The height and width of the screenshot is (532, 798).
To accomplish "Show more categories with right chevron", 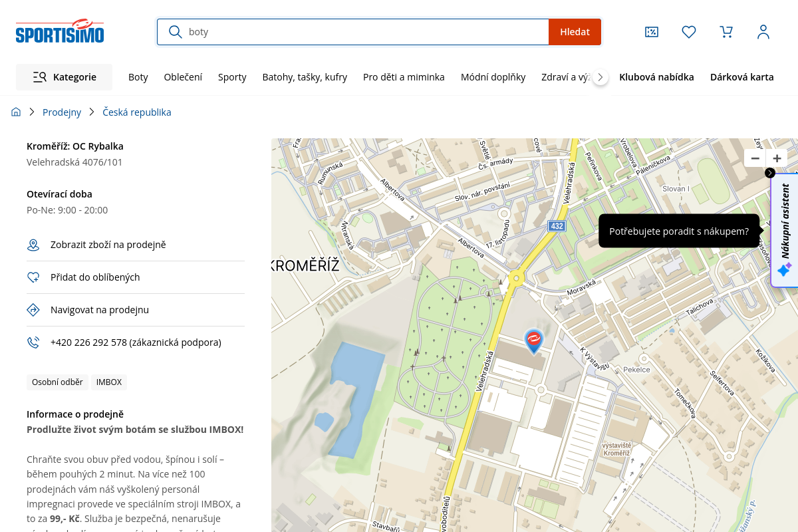I will click(x=600, y=77).
